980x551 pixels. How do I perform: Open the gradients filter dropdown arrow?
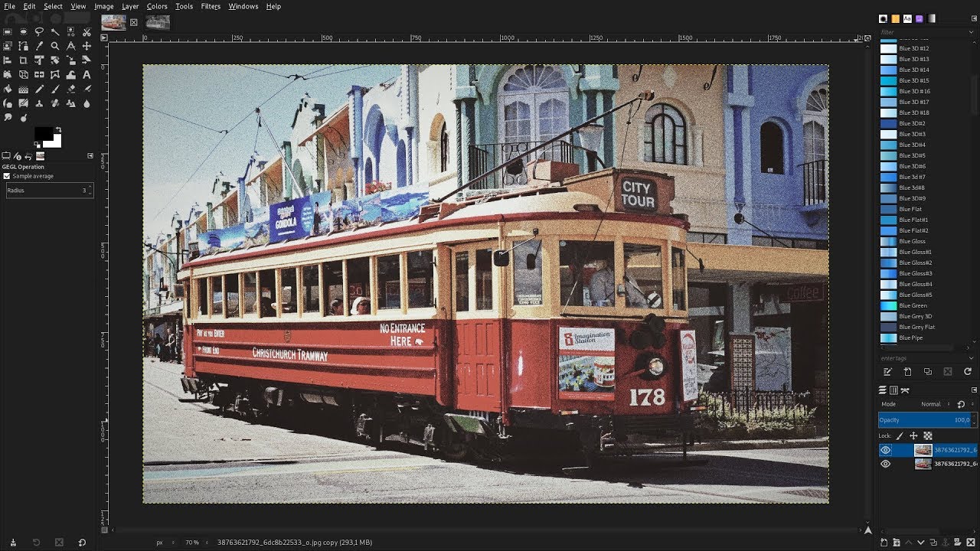click(972, 32)
